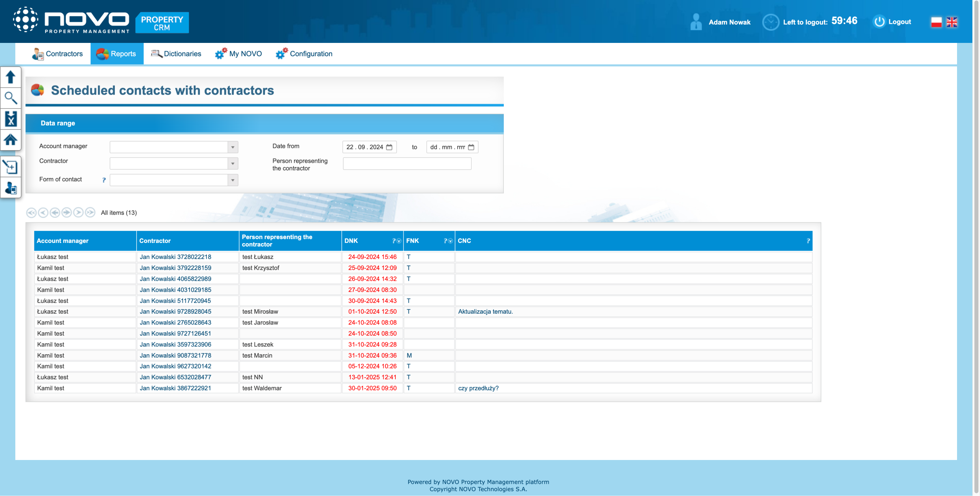Click the Logout button
Viewport: 980px width, 496px height.
click(892, 22)
